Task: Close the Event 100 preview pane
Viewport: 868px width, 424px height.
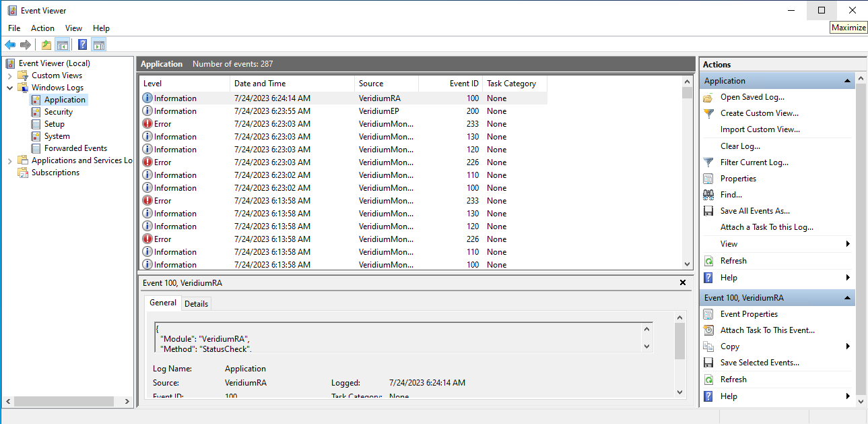Action: [683, 283]
